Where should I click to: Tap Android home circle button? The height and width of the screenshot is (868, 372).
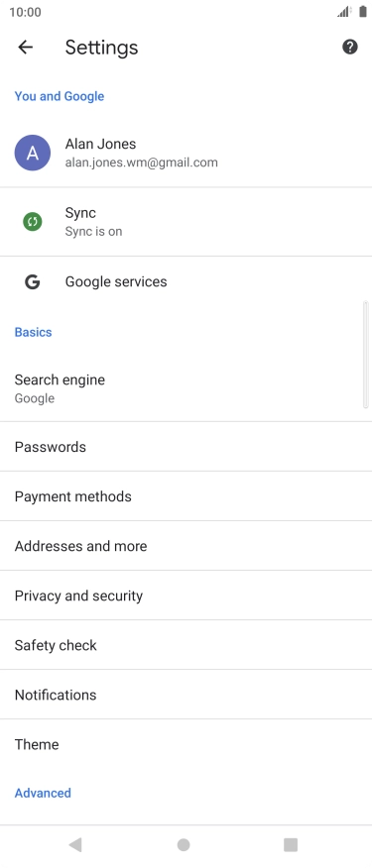pyautogui.click(x=184, y=844)
